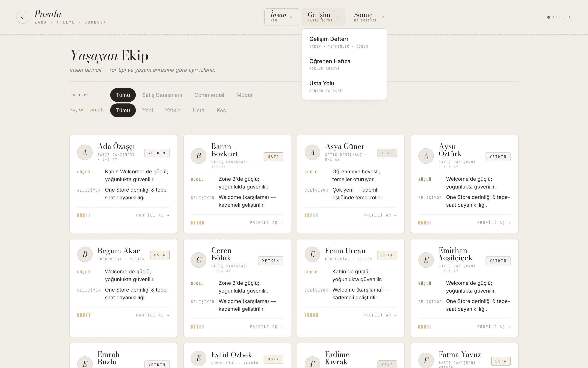Select Ecem Urcan's avatar circle
This screenshot has height=368, width=588.
(312, 254)
